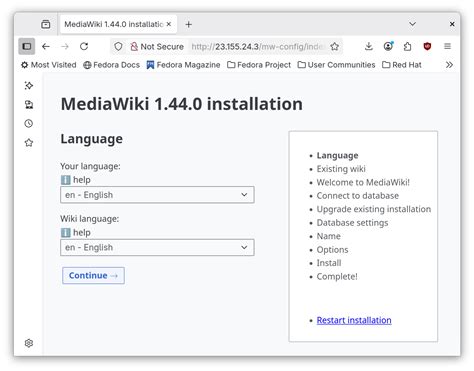Viewport: 474px width, 371px height.
Task: Open the Firefox hamburger application menu
Action: pos(447,46)
